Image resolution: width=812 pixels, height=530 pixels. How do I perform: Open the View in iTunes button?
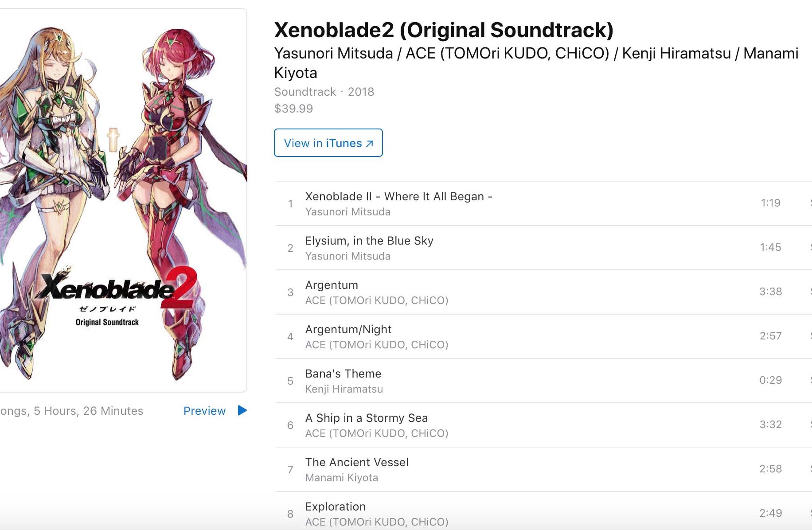click(328, 143)
